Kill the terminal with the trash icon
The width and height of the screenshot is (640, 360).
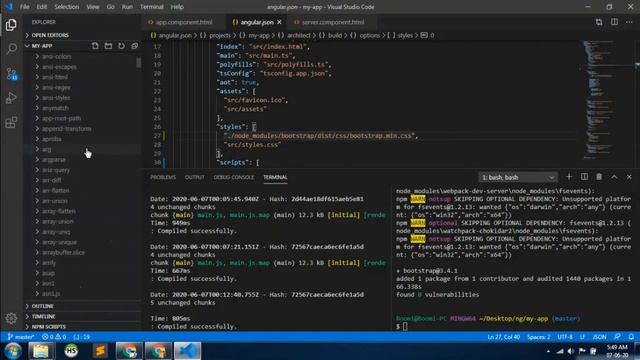pos(599,177)
